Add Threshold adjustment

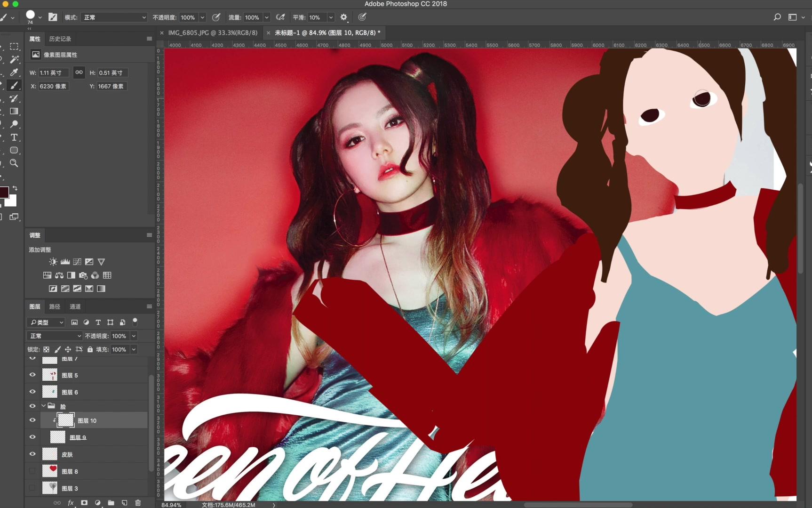(77, 289)
